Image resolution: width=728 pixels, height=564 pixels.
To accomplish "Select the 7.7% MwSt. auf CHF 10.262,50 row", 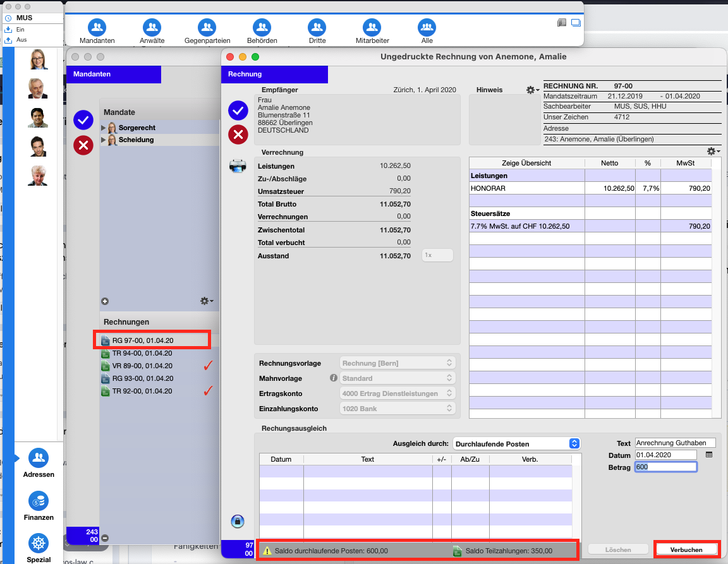I will tap(590, 226).
